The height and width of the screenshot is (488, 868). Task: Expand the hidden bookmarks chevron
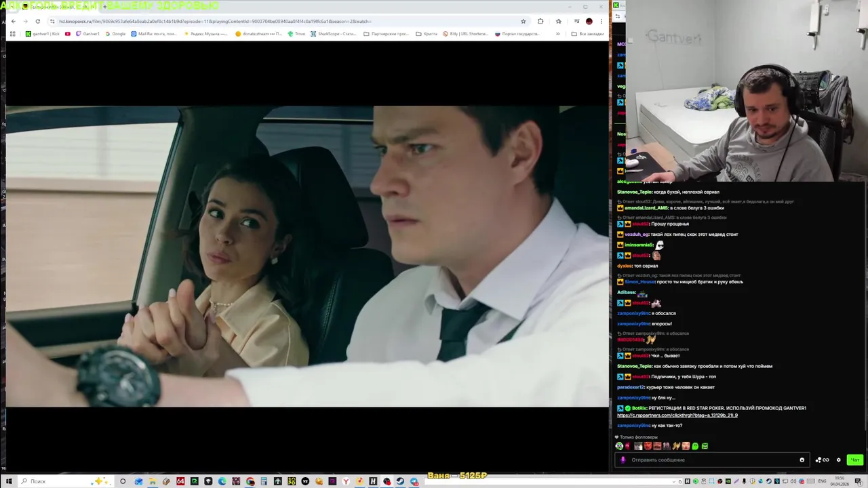point(557,33)
